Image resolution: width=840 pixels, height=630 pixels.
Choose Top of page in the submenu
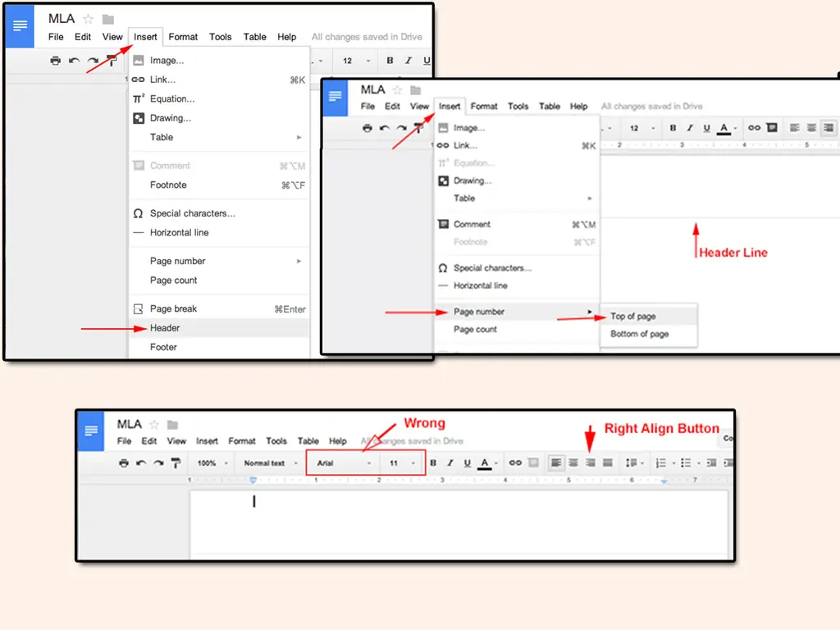[x=633, y=317]
